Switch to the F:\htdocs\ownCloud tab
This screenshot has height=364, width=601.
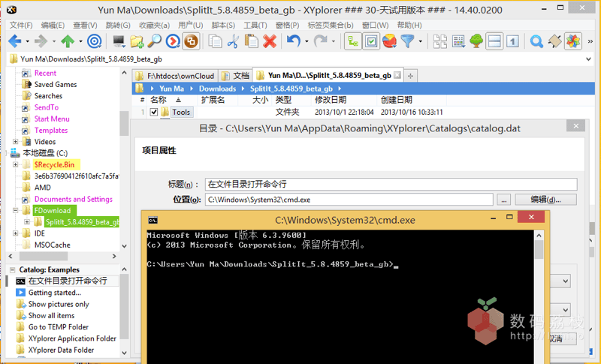tap(176, 76)
